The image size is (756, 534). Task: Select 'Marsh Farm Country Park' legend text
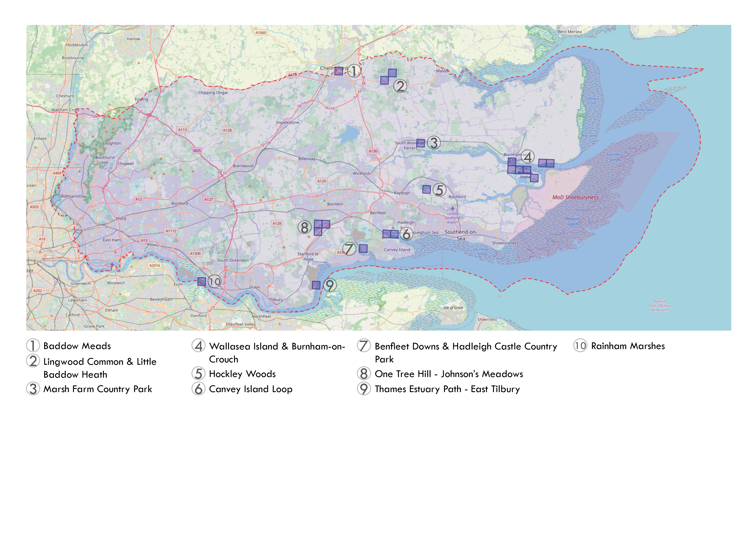coord(98,389)
